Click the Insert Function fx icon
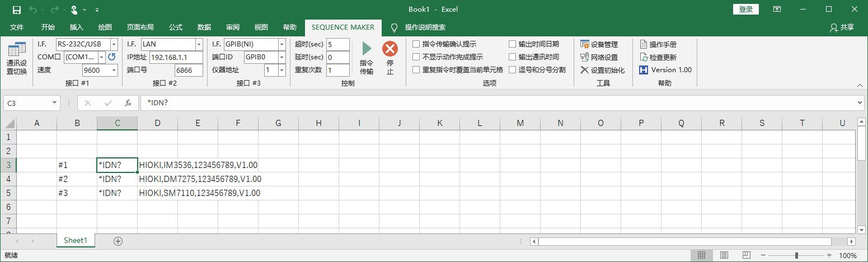 tap(128, 103)
